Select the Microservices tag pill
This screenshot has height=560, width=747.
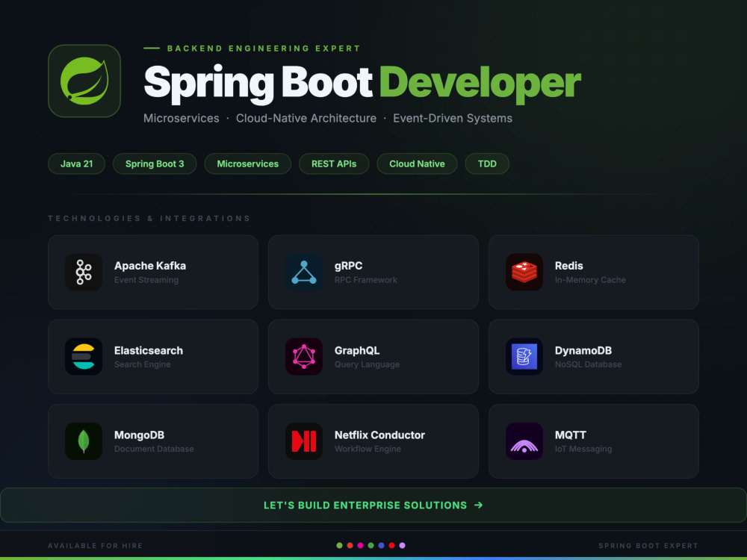pyautogui.click(x=248, y=164)
